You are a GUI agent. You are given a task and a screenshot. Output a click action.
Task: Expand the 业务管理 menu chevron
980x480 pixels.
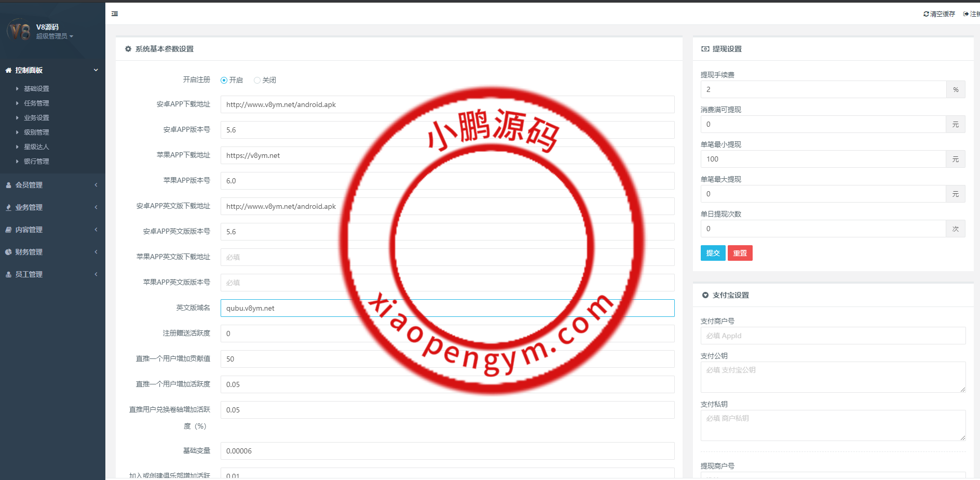coord(96,207)
